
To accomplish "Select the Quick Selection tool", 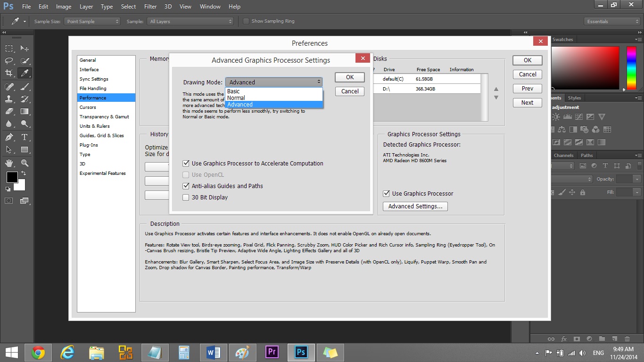I will (25, 61).
